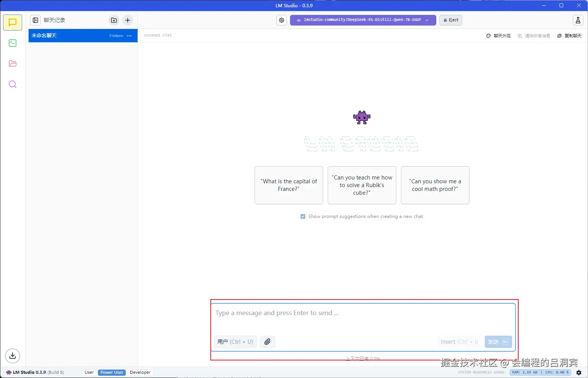
Task: Open options menu for 未命名聊天
Action: (x=129, y=36)
